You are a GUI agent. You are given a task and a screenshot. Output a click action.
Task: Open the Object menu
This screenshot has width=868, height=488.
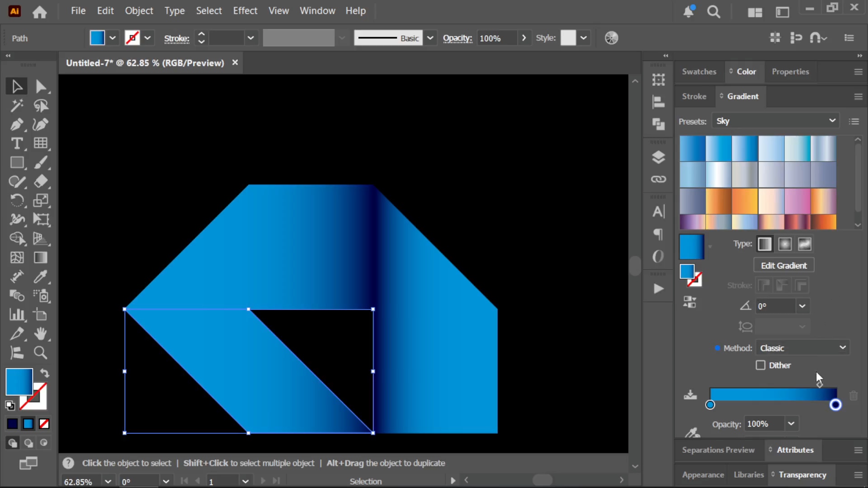coord(139,11)
